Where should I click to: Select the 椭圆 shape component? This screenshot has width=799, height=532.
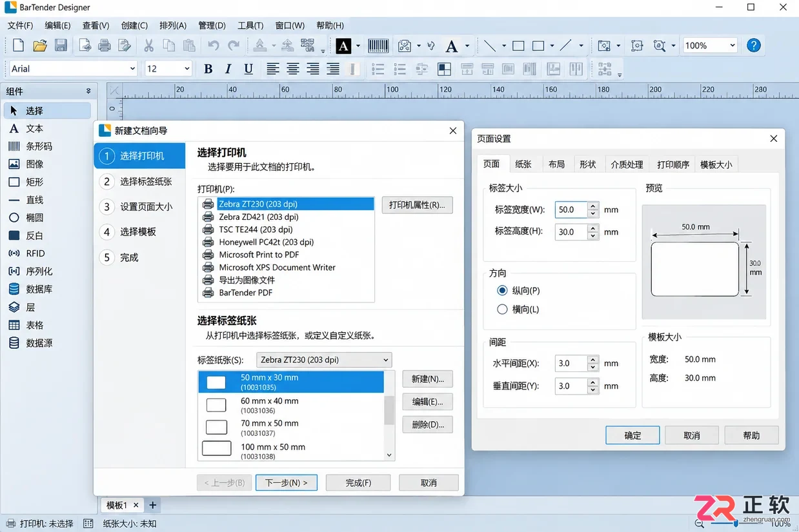[x=47, y=218]
